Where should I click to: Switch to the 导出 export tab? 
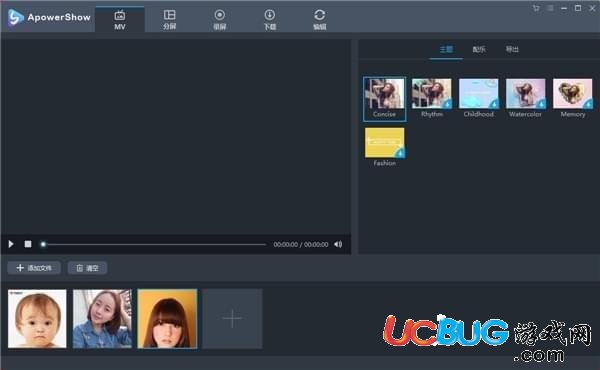512,49
